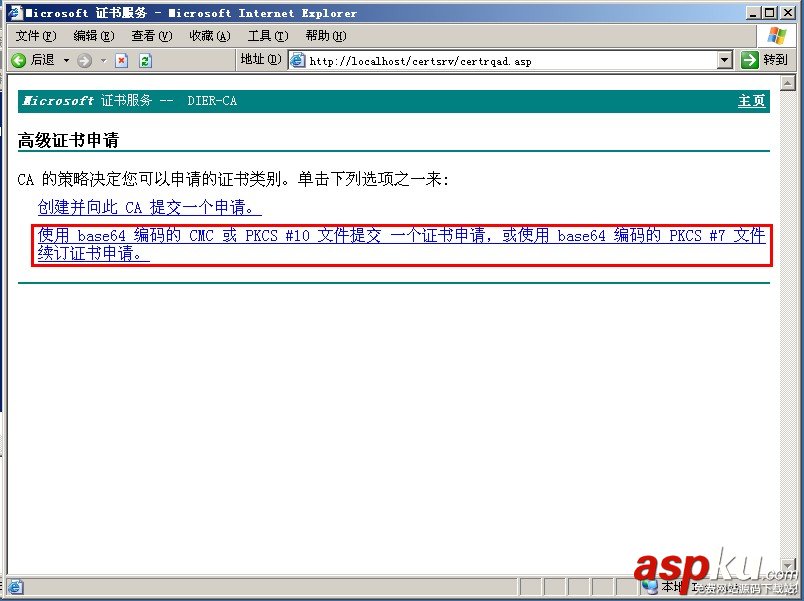
Task: Click the 地址(D) address label
Action: [x=261, y=59]
